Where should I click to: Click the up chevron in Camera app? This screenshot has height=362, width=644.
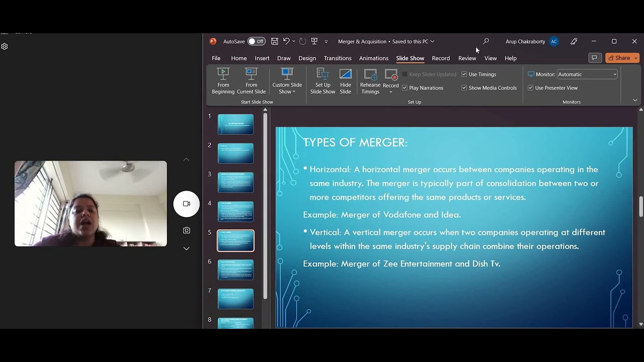[186, 159]
